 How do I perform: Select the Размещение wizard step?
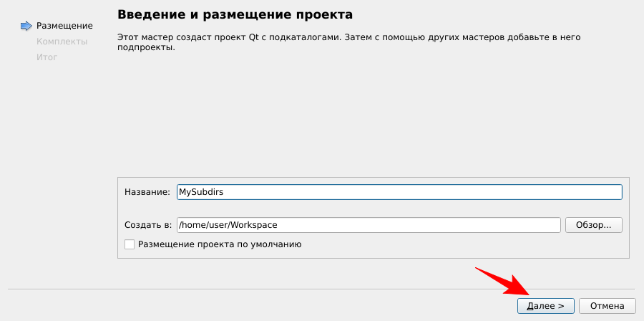[x=64, y=26]
